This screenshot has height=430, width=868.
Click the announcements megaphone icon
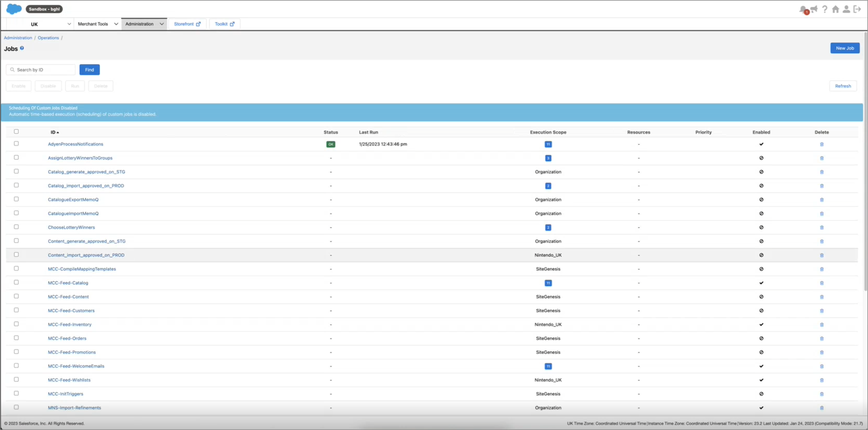[x=814, y=9]
